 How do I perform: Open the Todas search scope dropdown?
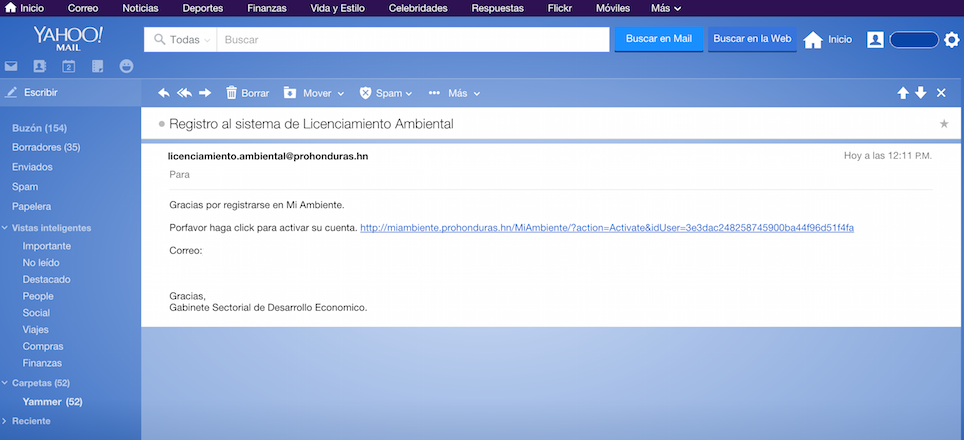pos(181,40)
